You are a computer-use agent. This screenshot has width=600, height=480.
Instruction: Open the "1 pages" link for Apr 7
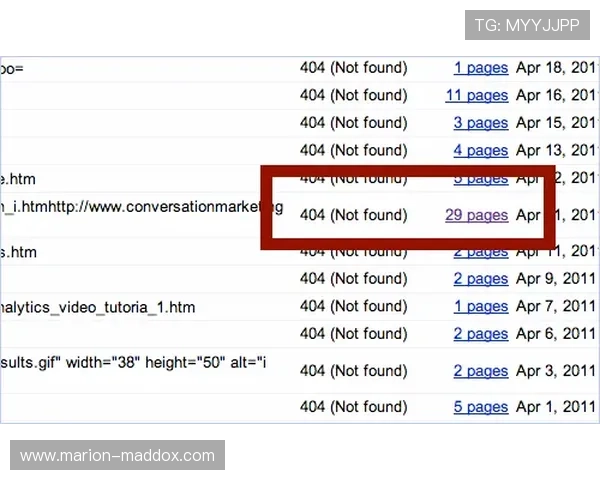pyautogui.click(x=480, y=306)
